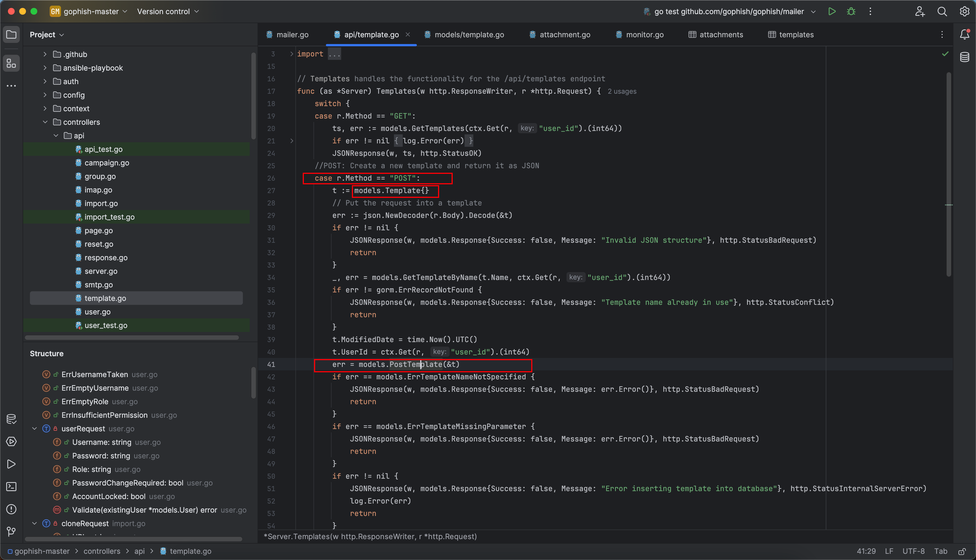
Task: Change UTF-8 file encoding in status bar
Action: (x=913, y=551)
